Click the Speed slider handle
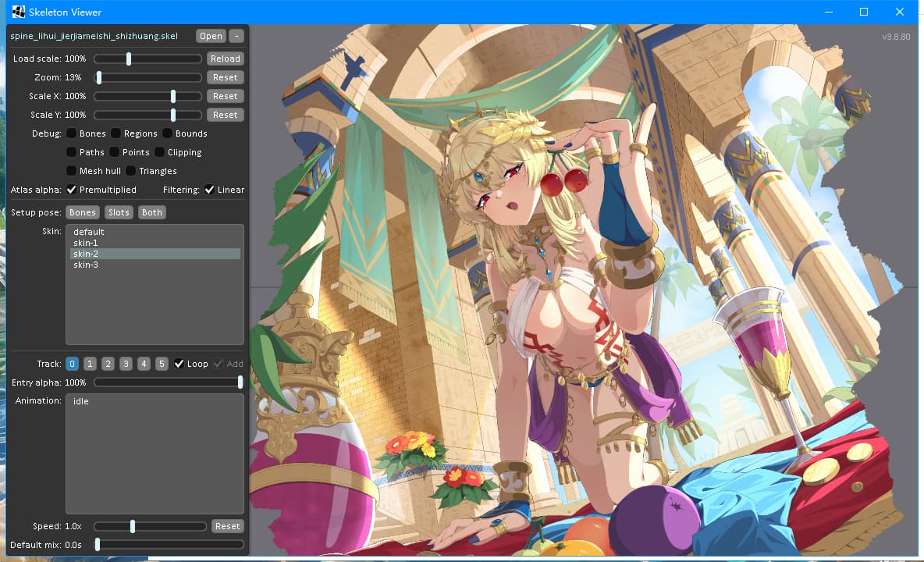This screenshot has height=562, width=924. [133, 526]
